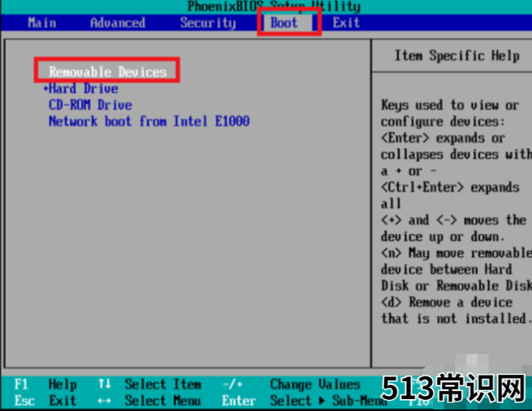Image resolution: width=532 pixels, height=411 pixels.
Task: Click the -/+ Change Values hint
Action: click(x=291, y=384)
